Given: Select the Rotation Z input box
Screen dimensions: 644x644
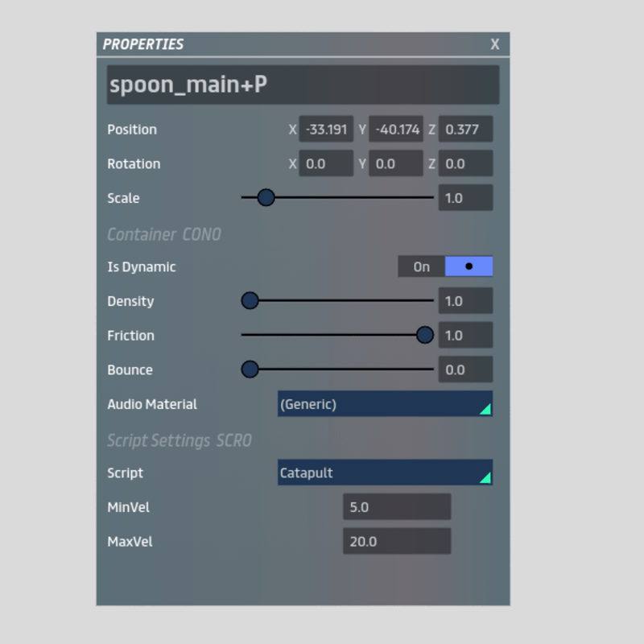Looking at the screenshot, I should pyautogui.click(x=465, y=163).
